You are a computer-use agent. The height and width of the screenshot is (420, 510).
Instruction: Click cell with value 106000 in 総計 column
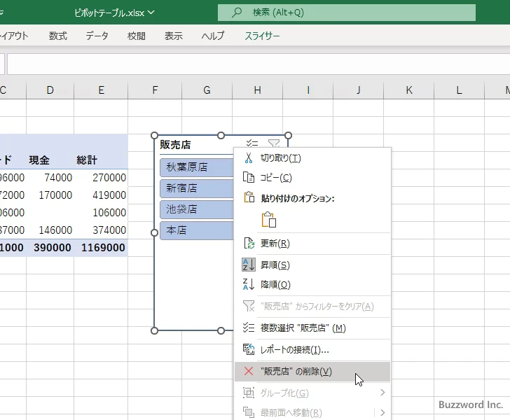101,213
